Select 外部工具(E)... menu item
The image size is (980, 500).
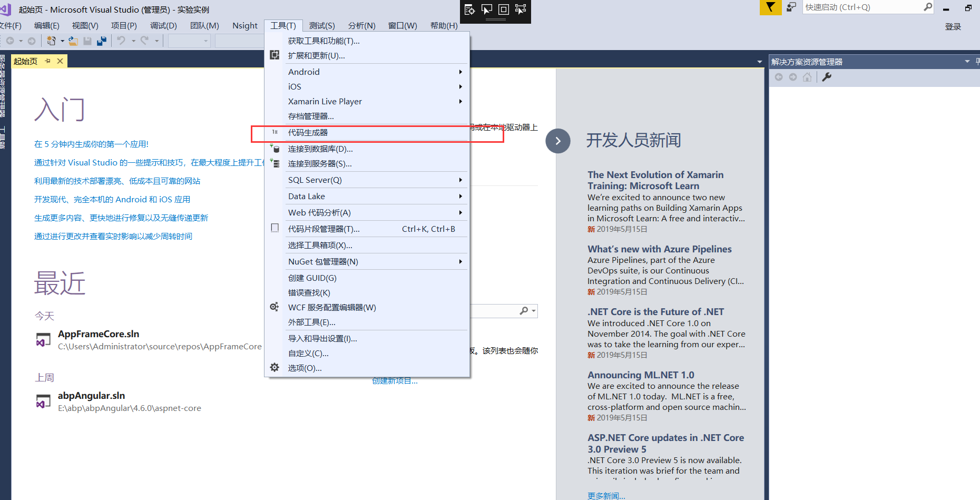367,322
